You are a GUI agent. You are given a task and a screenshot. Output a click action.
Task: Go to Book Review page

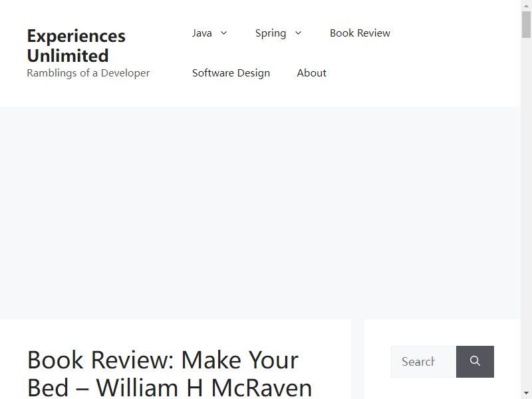(x=360, y=33)
